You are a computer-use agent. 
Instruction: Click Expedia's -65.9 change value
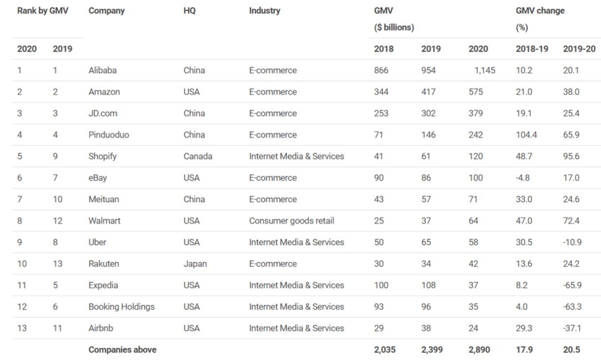pyautogui.click(x=572, y=285)
